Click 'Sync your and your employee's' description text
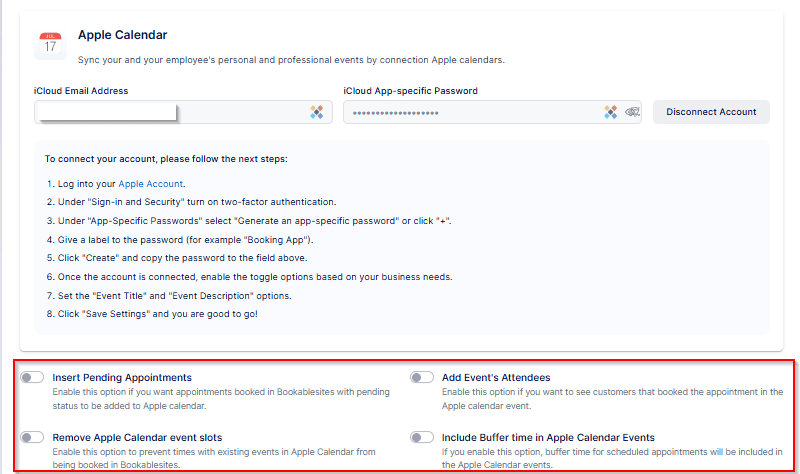 point(291,60)
